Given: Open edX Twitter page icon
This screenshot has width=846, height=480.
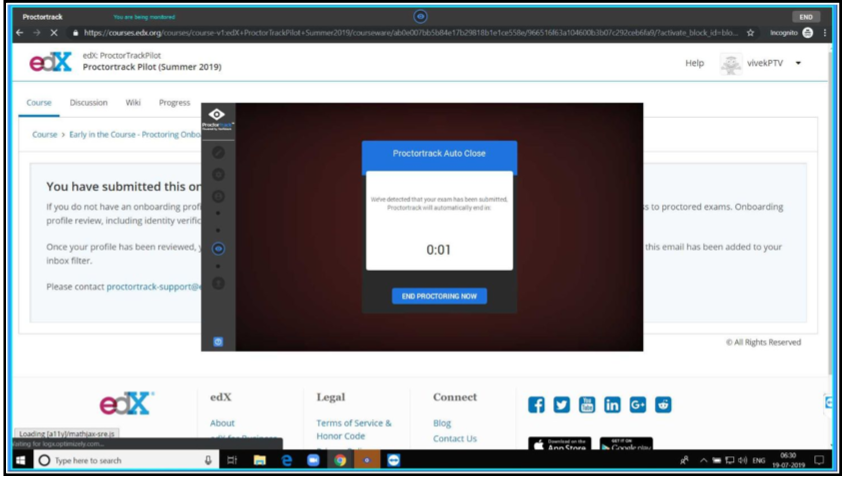Looking at the screenshot, I should [562, 405].
